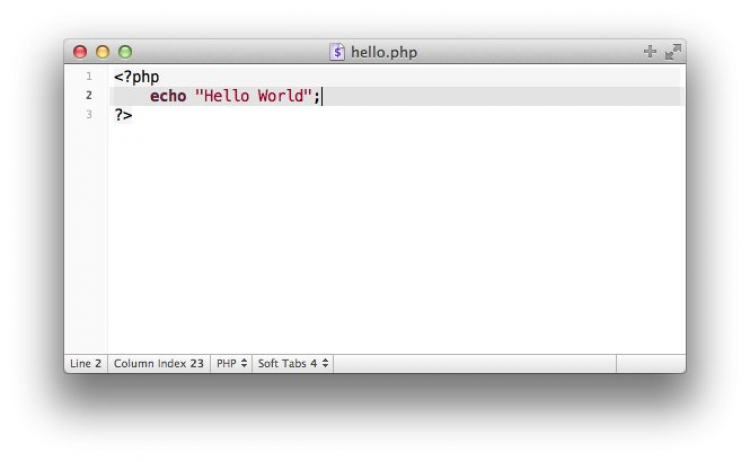Click line number 2 in the gutter

pyautogui.click(x=89, y=96)
